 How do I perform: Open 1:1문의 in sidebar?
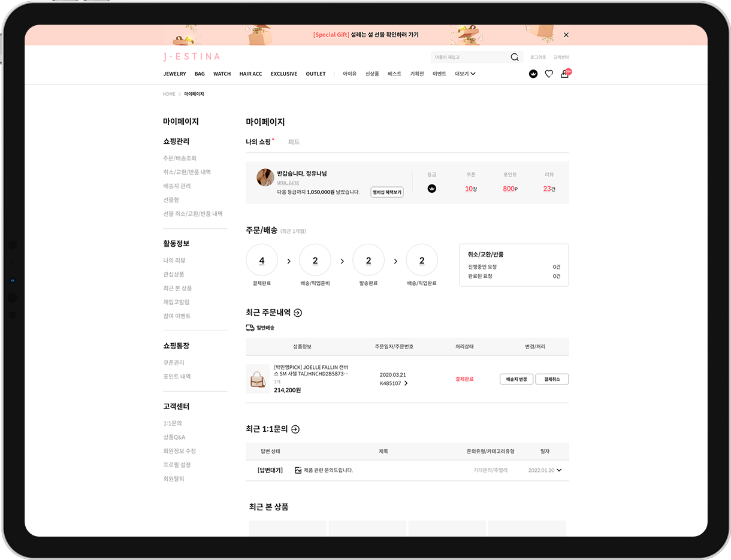(x=173, y=423)
